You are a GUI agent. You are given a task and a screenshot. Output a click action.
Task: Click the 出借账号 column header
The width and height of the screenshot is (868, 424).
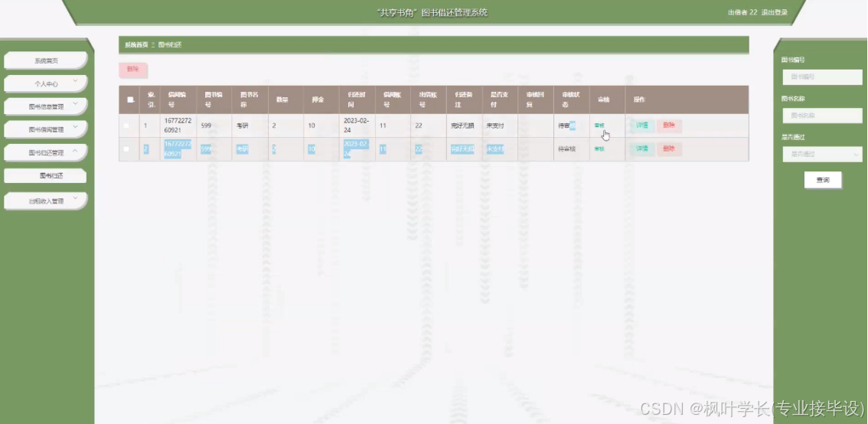click(429, 99)
